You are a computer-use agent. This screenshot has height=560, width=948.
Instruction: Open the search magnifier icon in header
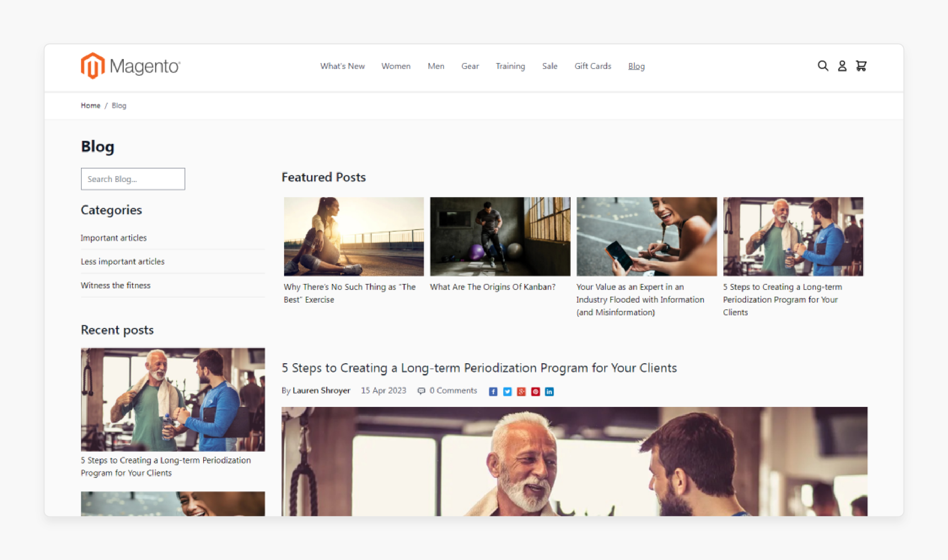point(823,66)
